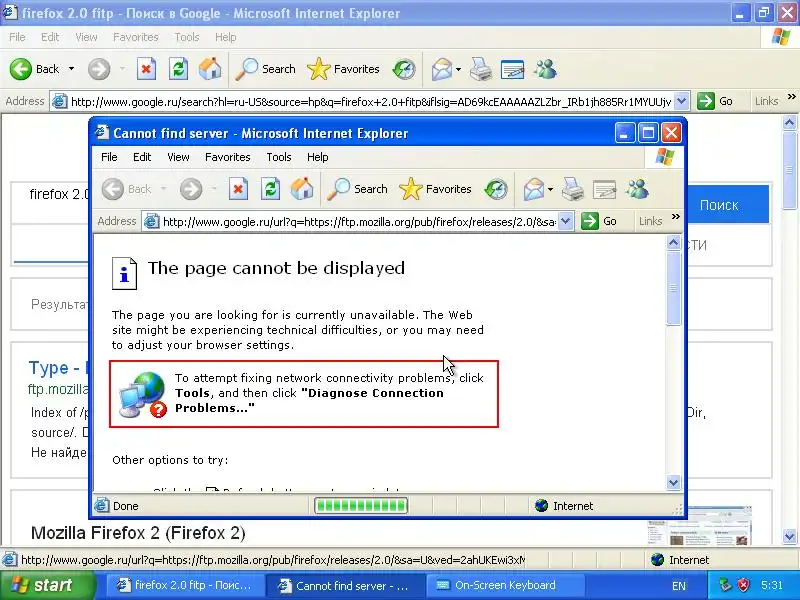
Task: Switch to Cannot find server taskbar button
Action: click(x=345, y=585)
